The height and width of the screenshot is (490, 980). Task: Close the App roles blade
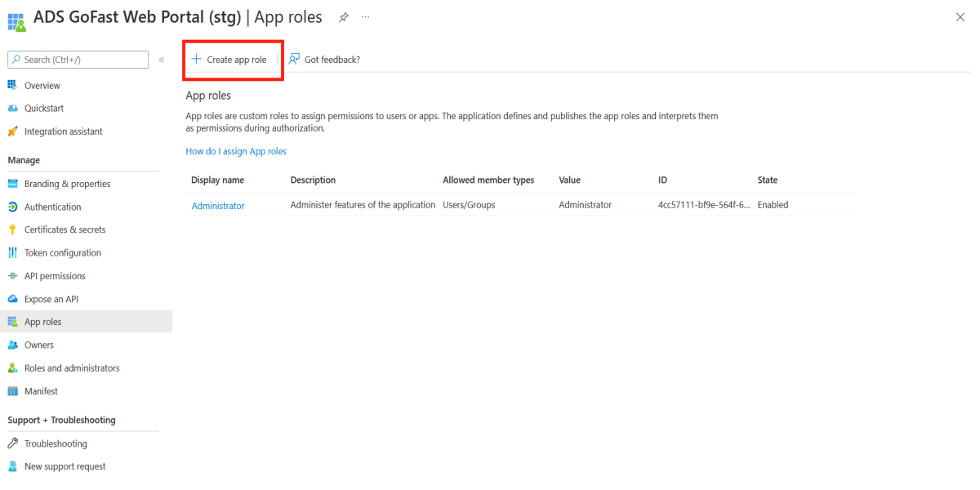pyautogui.click(x=960, y=17)
